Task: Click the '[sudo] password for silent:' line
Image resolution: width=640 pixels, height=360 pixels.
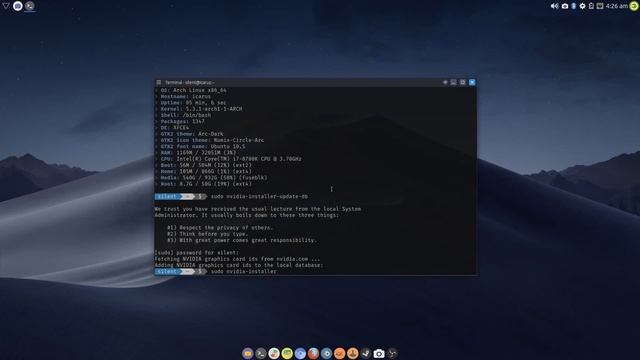Action: coord(196,253)
